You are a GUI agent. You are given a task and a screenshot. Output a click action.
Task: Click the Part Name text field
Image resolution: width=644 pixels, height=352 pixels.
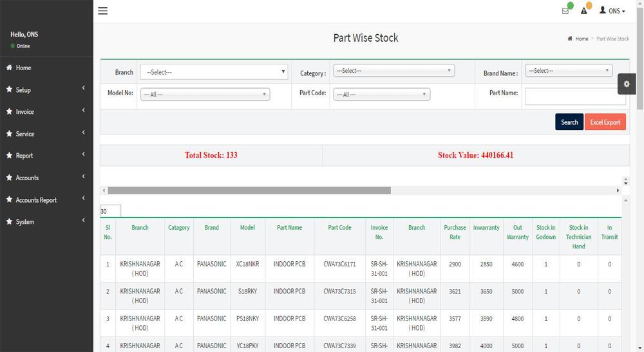pos(574,97)
